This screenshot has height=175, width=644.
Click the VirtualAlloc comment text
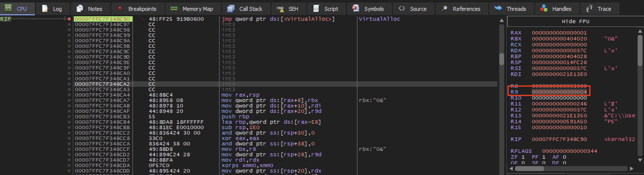pyautogui.click(x=379, y=19)
